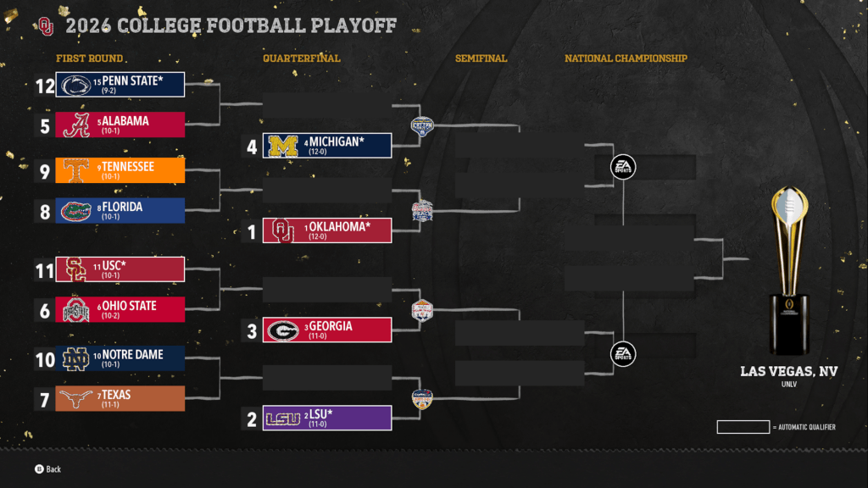Click the Cotton Bowl quarterfinal badge

pos(421,127)
